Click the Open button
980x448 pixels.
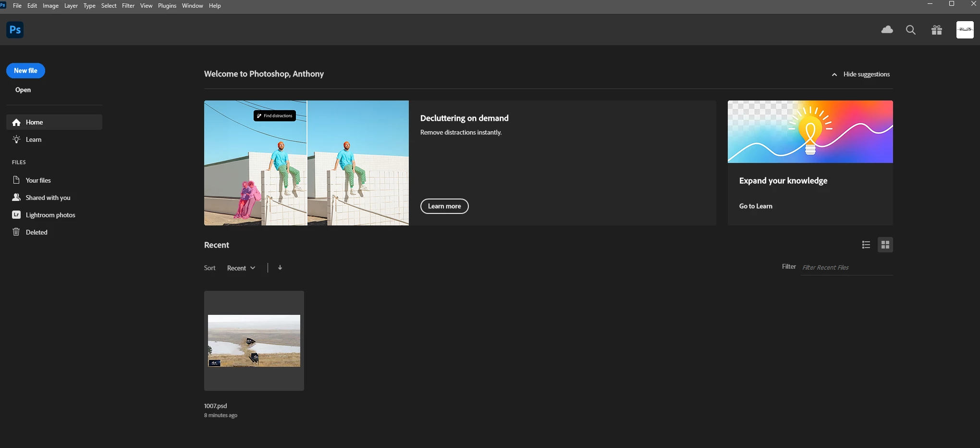click(x=23, y=90)
